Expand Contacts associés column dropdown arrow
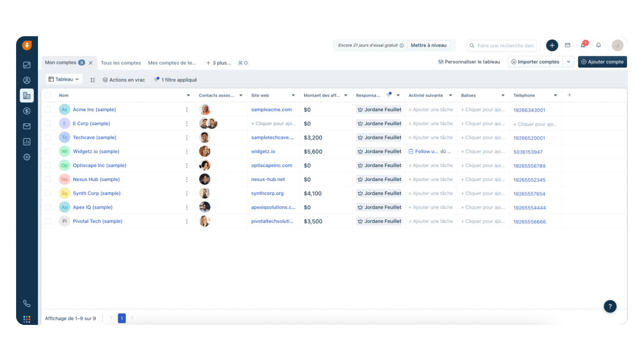644x362 pixels. pyautogui.click(x=241, y=95)
